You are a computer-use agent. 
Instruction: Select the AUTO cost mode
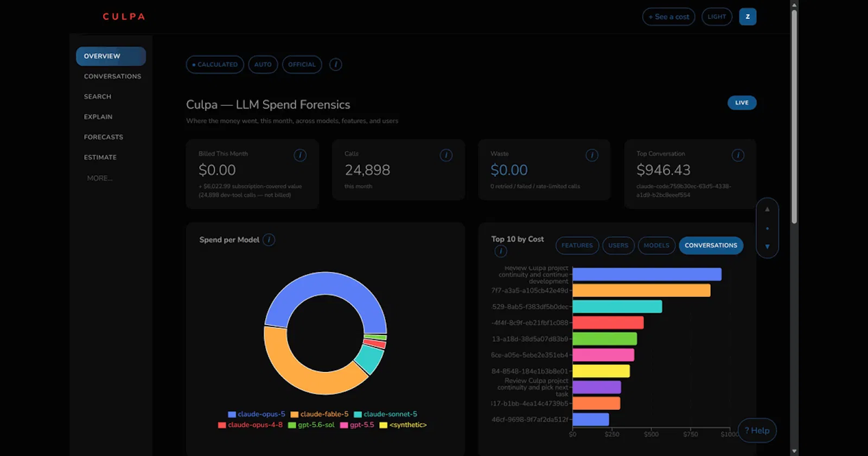(x=263, y=65)
